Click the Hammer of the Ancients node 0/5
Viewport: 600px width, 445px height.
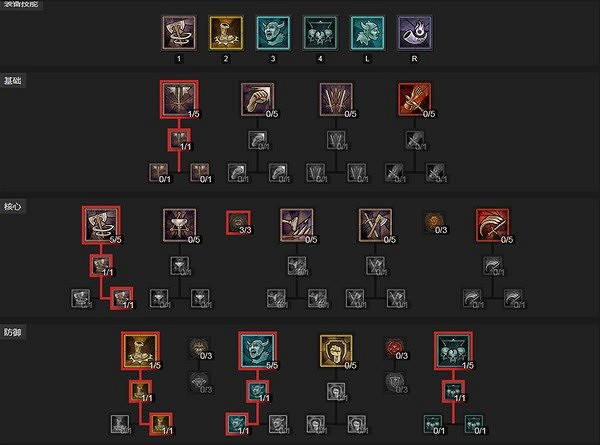tap(179, 225)
